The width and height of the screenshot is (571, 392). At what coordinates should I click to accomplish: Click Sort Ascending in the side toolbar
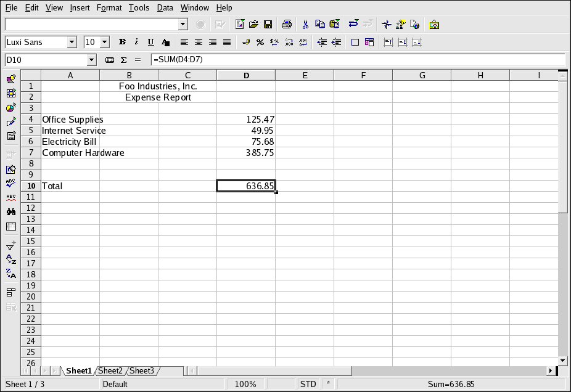click(11, 259)
